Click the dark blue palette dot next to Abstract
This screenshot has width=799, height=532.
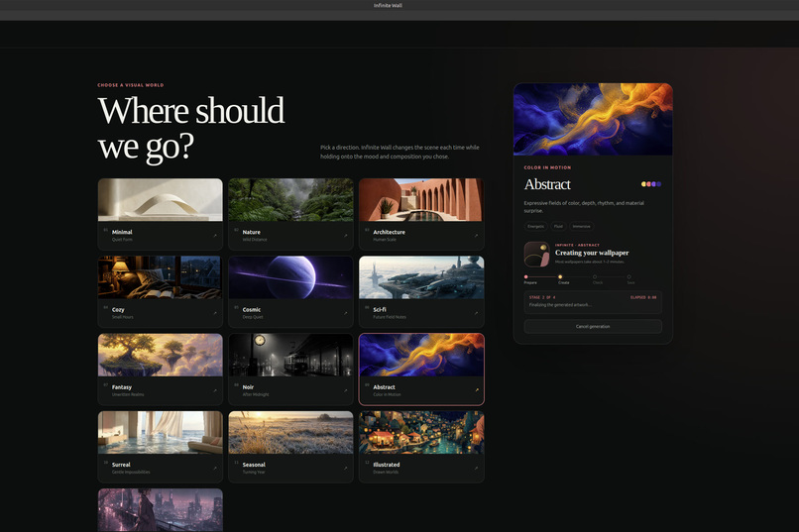659,184
